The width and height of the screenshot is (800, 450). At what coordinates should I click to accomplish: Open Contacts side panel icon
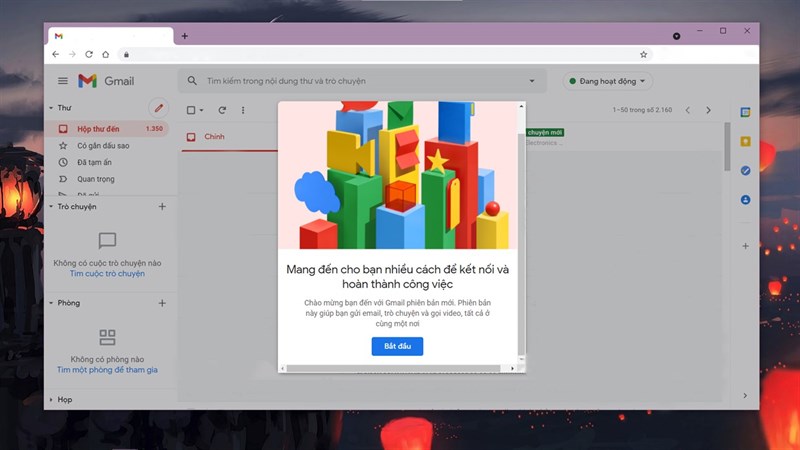(745, 199)
